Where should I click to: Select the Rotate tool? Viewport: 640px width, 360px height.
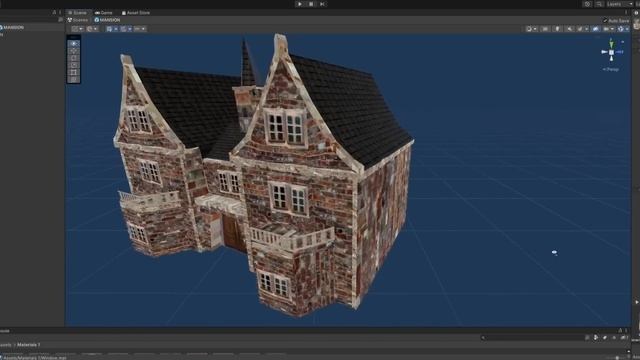(x=73, y=58)
